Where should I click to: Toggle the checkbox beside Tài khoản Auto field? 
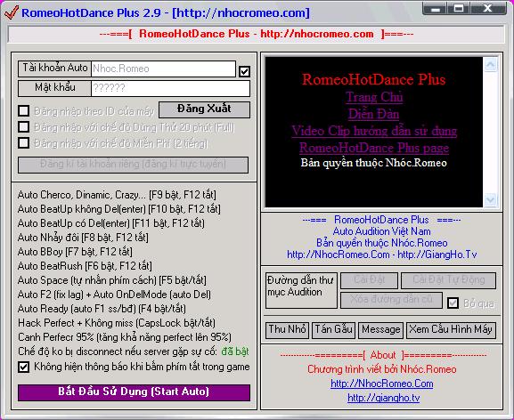click(x=245, y=71)
